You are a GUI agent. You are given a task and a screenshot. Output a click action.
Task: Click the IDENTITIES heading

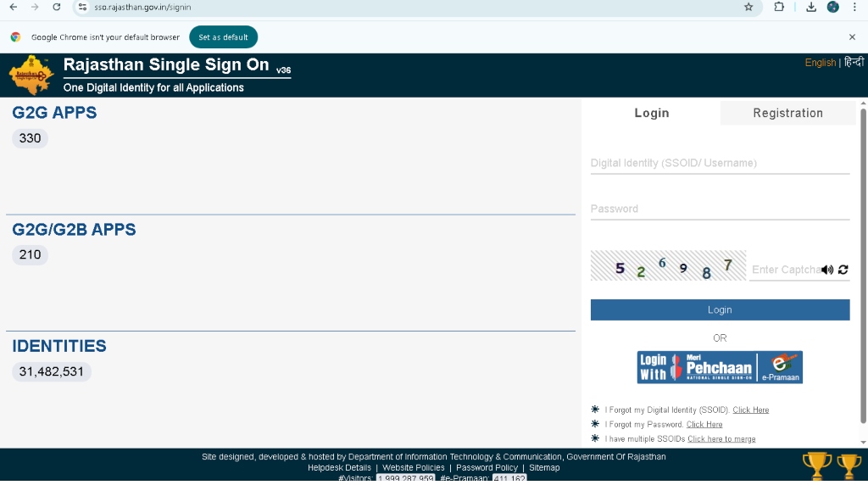59,346
